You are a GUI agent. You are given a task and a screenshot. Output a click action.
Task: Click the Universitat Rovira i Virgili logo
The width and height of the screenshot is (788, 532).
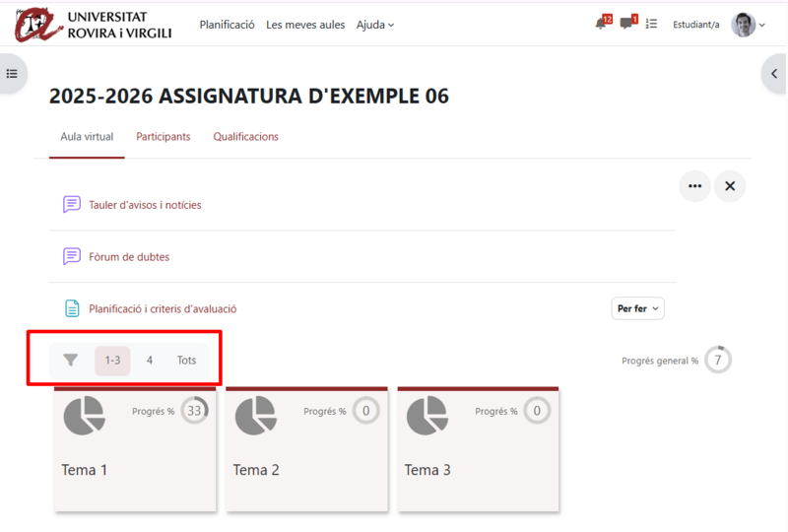pos(94,25)
